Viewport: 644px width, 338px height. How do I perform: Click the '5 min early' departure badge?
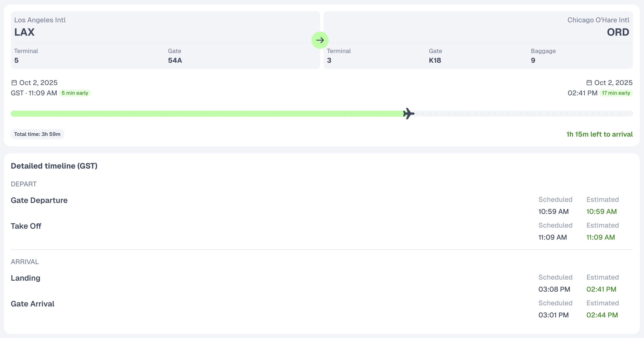point(75,93)
